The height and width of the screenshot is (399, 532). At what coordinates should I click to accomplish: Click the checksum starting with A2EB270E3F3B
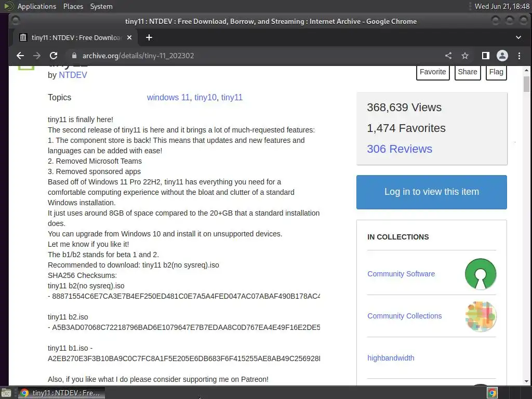pos(184,358)
